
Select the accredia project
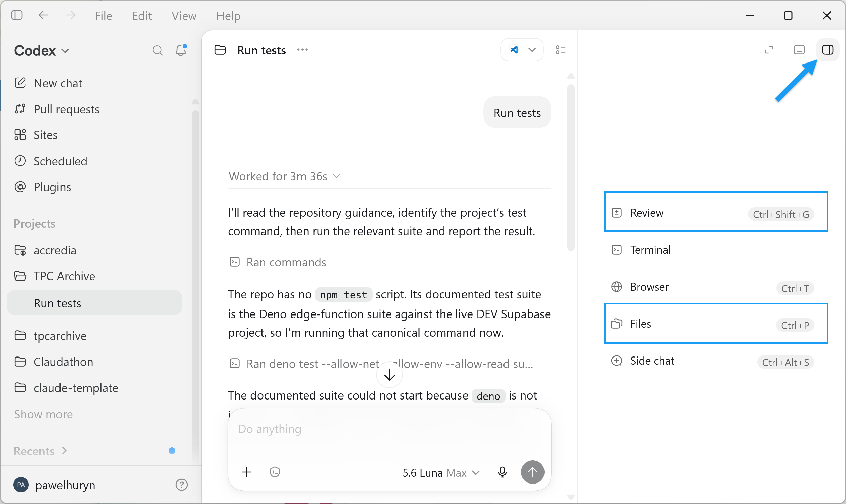click(x=94, y=250)
